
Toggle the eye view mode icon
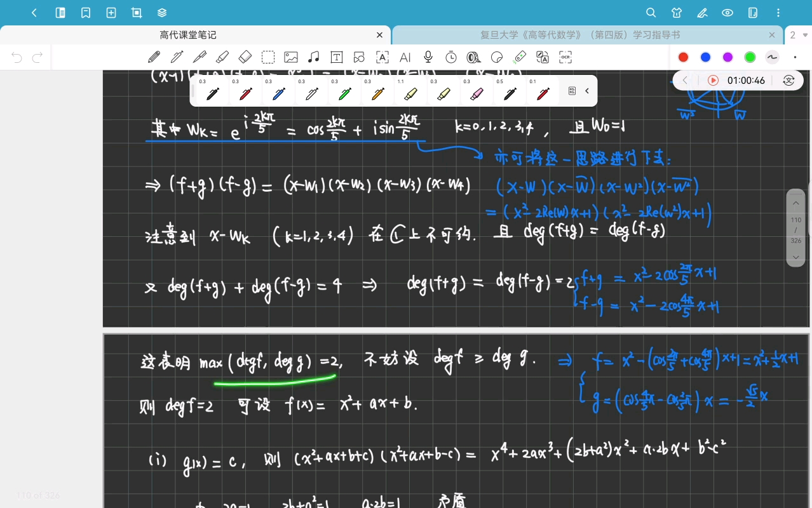(727, 13)
